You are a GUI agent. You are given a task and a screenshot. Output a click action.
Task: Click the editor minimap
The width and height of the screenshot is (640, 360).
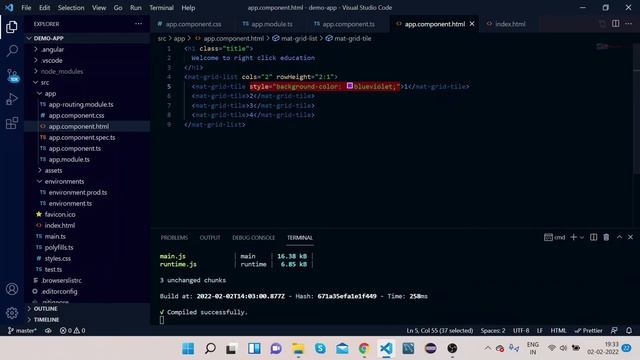point(614,47)
